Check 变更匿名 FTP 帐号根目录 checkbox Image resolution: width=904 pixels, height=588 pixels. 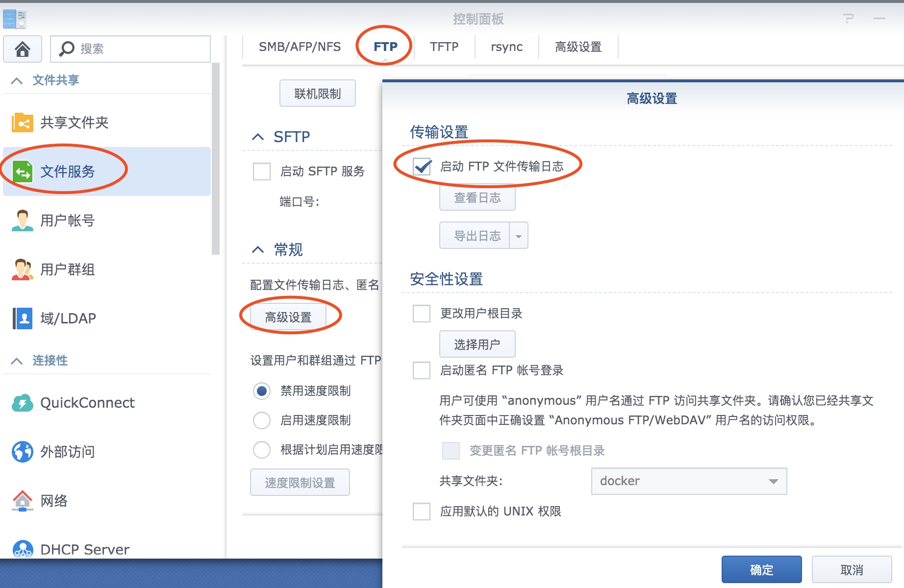pos(451,451)
